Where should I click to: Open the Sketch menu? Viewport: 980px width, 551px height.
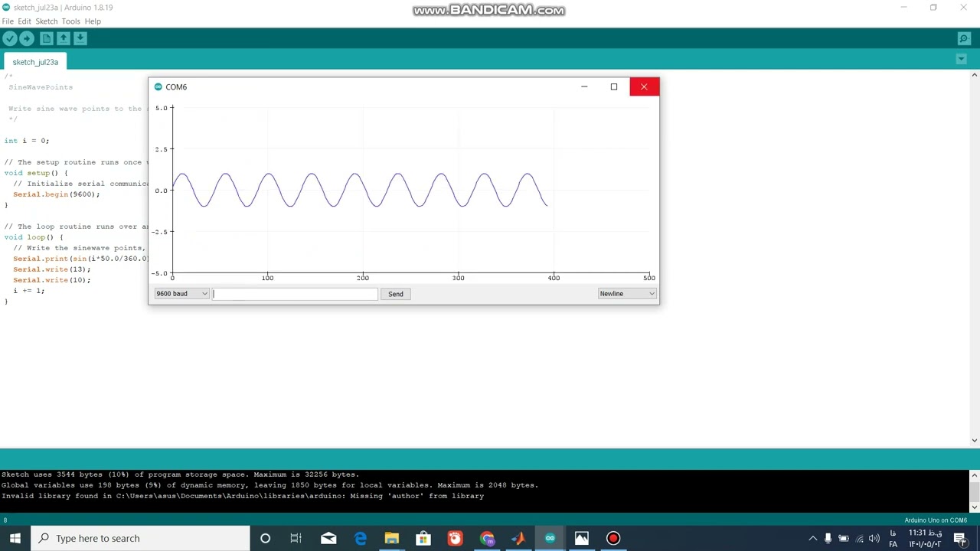click(x=47, y=21)
